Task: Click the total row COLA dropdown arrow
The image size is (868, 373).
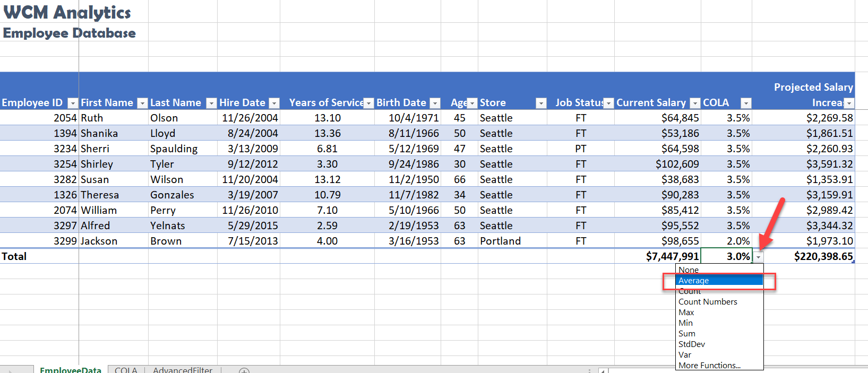Action: (x=758, y=257)
